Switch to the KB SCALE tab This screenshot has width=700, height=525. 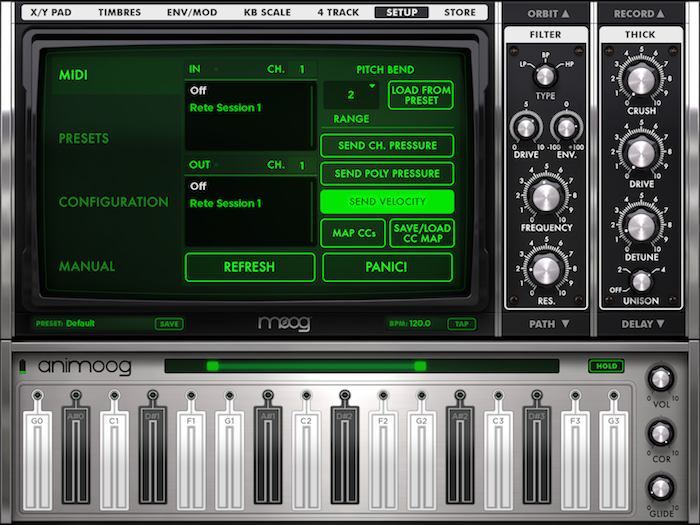click(267, 12)
